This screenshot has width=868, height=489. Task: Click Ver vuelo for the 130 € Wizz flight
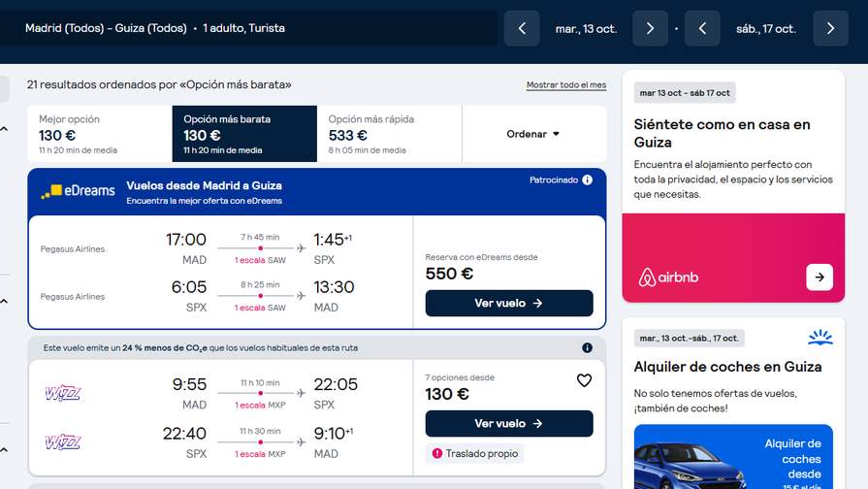click(x=509, y=423)
